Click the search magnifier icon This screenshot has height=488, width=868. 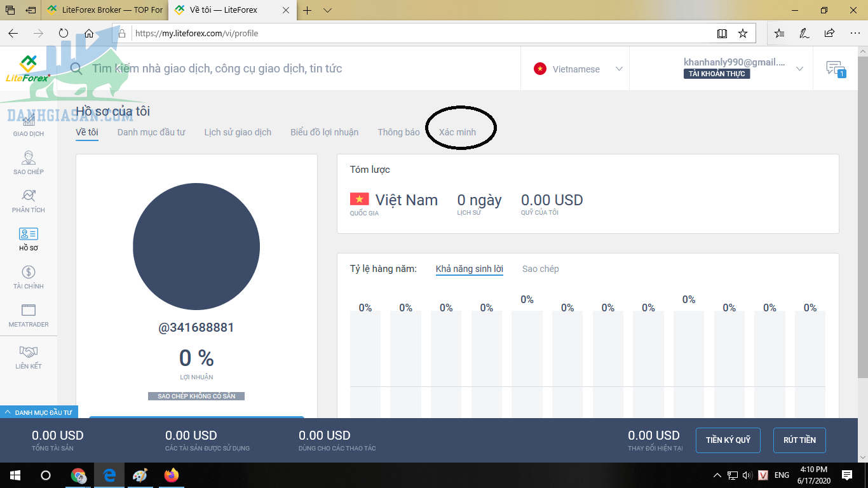[x=76, y=69]
